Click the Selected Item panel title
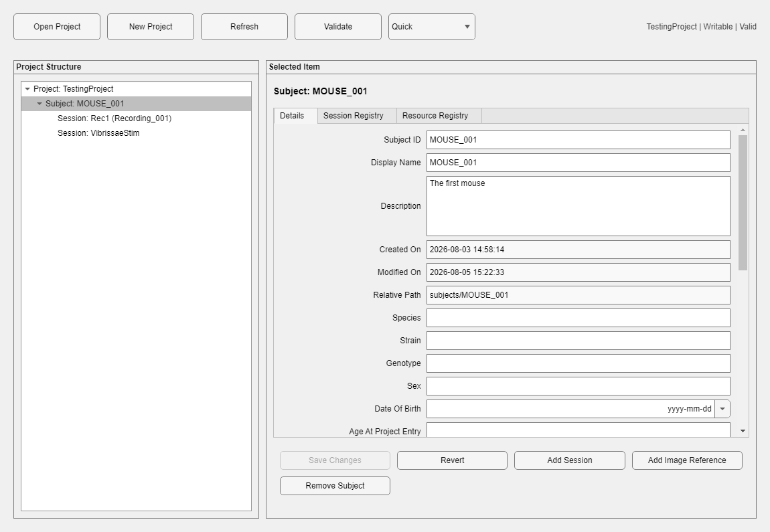This screenshot has width=770, height=532. [x=294, y=67]
